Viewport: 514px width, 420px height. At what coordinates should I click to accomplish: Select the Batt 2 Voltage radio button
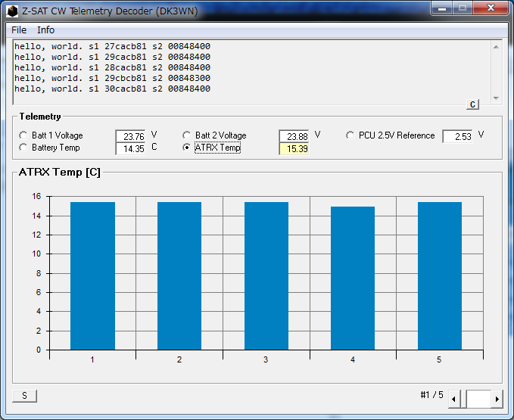pos(186,135)
